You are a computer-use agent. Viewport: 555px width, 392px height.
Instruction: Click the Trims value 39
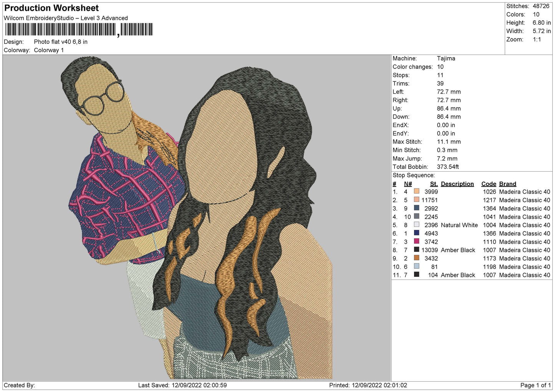(440, 83)
